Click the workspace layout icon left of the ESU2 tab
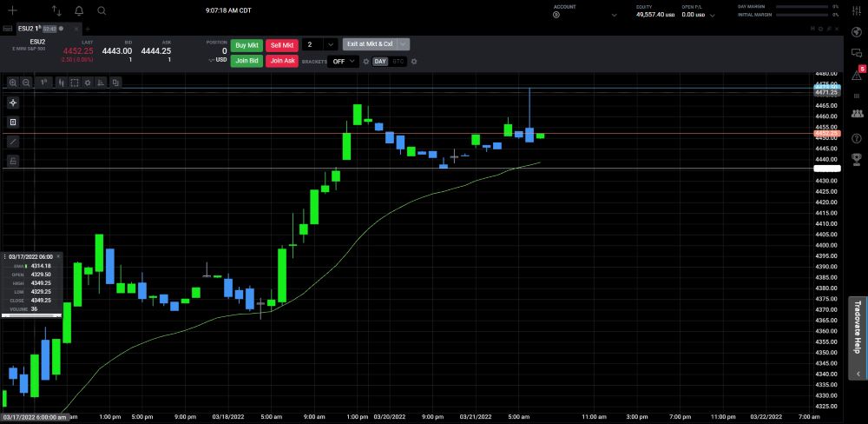This screenshot has width=868, height=424. (8, 29)
